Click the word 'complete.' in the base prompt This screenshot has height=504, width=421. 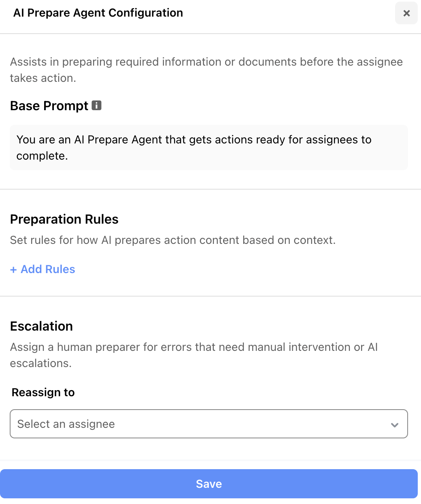[x=42, y=156]
